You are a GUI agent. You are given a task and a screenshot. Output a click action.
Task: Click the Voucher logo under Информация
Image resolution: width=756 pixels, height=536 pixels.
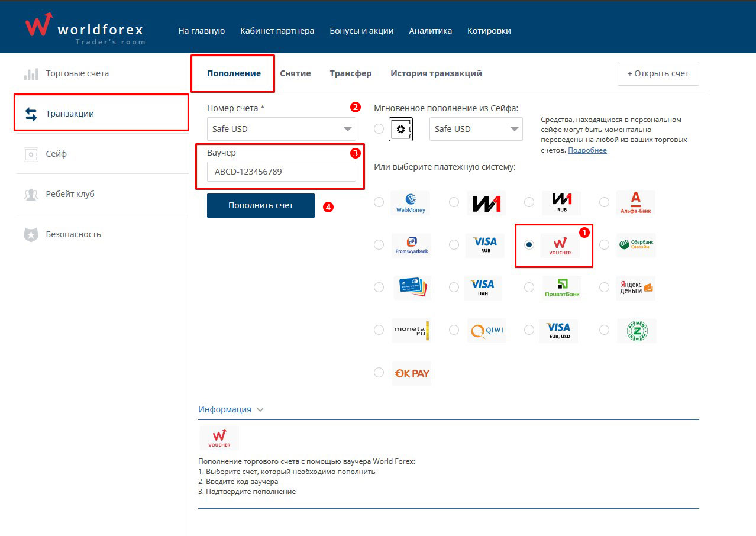pos(219,438)
